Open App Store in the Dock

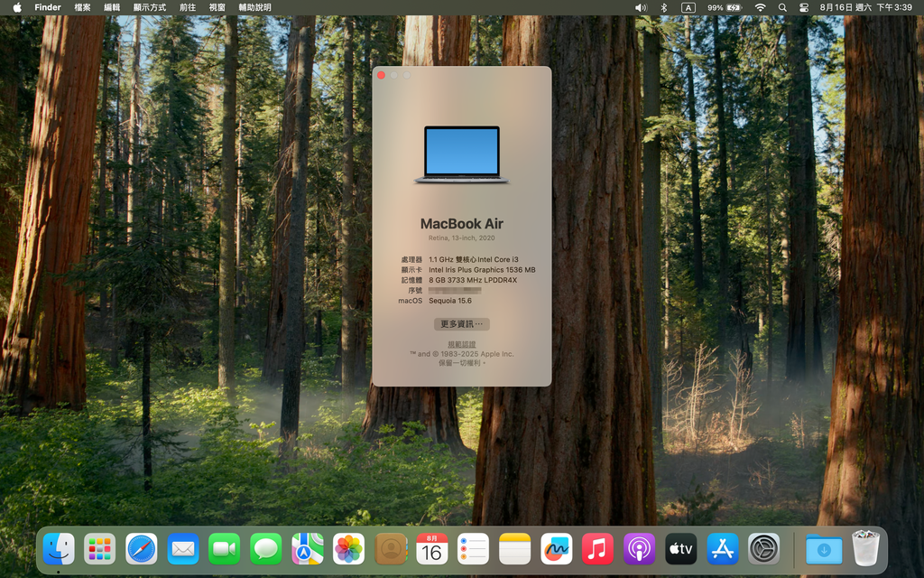(722, 548)
